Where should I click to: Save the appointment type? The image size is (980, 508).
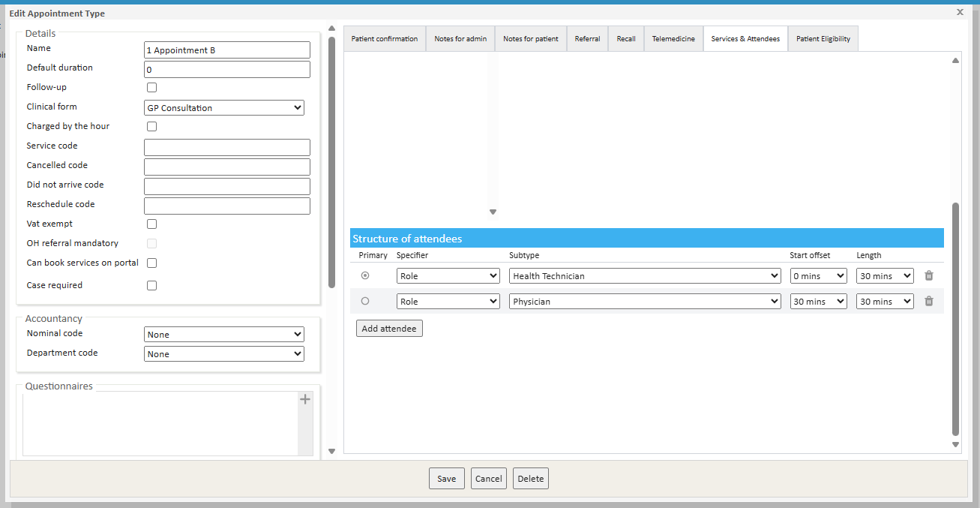coord(447,479)
